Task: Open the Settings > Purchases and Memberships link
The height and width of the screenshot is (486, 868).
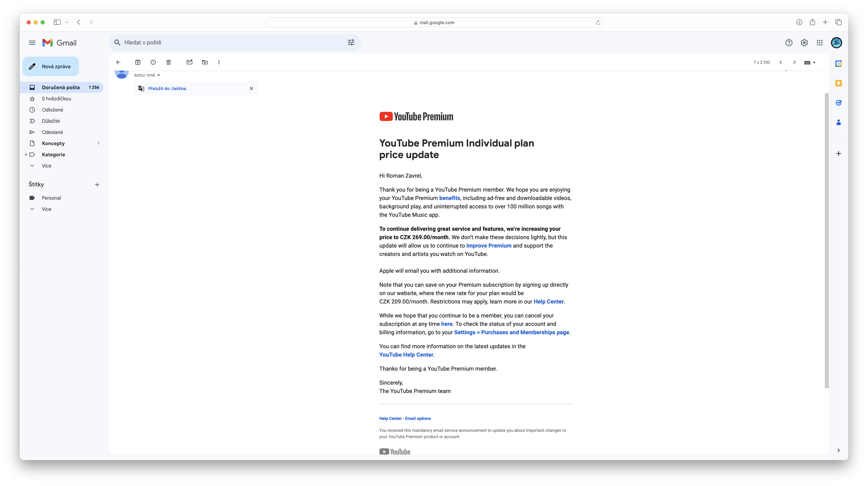Action: click(x=511, y=332)
